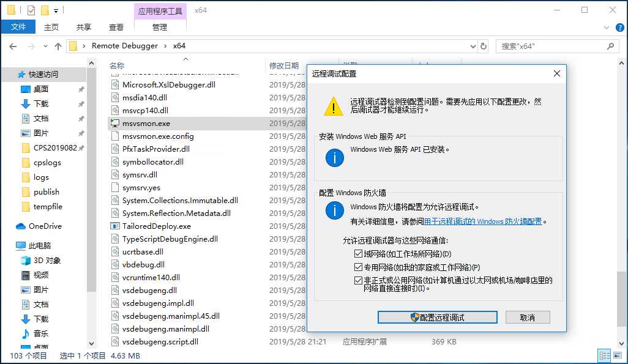Expand the address bar history dropdown

click(x=473, y=46)
